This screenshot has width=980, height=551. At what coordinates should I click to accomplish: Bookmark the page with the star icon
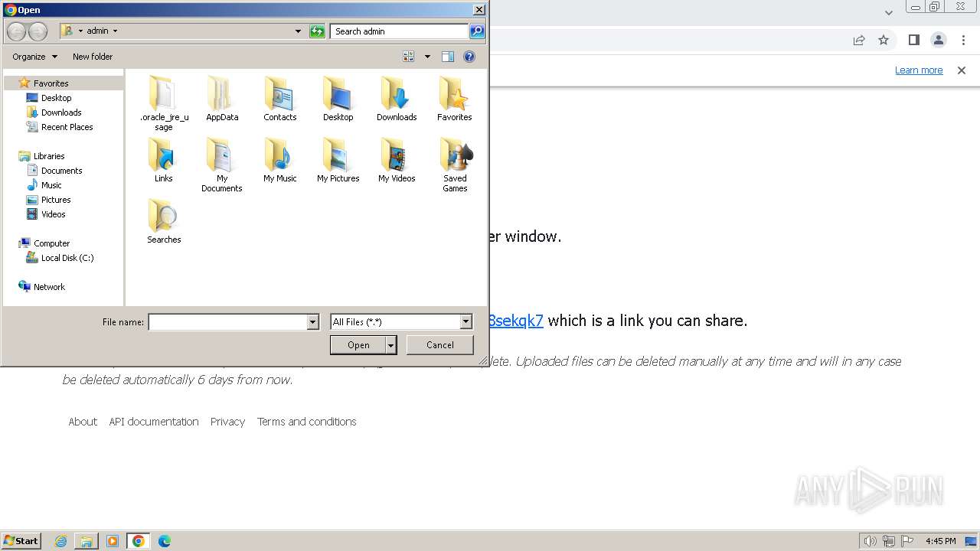[x=884, y=40]
